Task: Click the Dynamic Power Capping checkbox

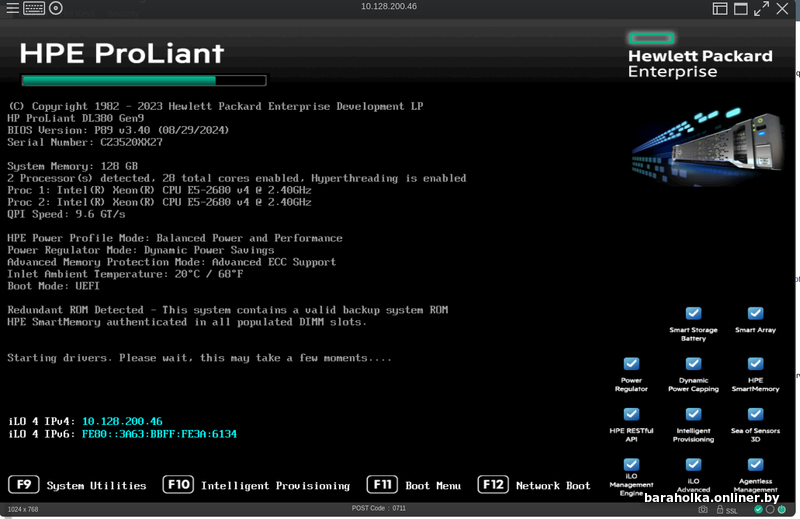Action: pos(693,363)
